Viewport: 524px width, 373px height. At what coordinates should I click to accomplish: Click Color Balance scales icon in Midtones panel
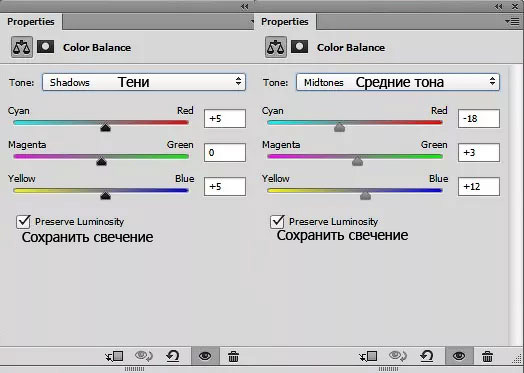[x=276, y=47]
